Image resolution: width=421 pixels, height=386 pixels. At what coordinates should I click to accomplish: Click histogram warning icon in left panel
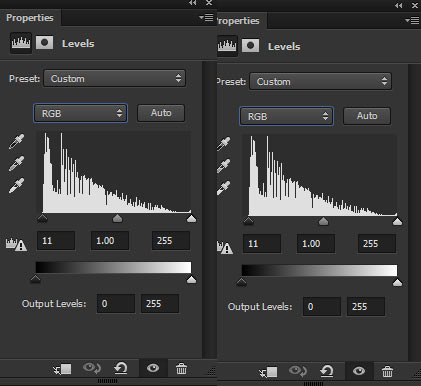click(16, 244)
